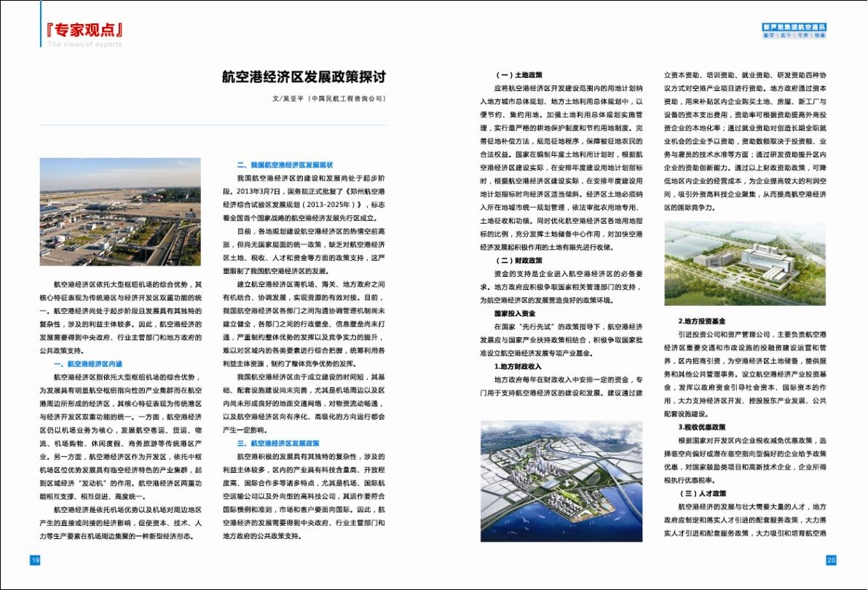Image resolution: width=868 pixels, height=590 pixels.
Task: Open the coastal city rendering image
Action: coord(561,480)
